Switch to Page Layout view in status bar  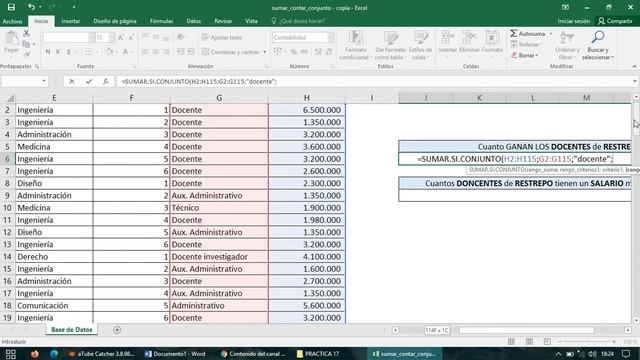529,342
